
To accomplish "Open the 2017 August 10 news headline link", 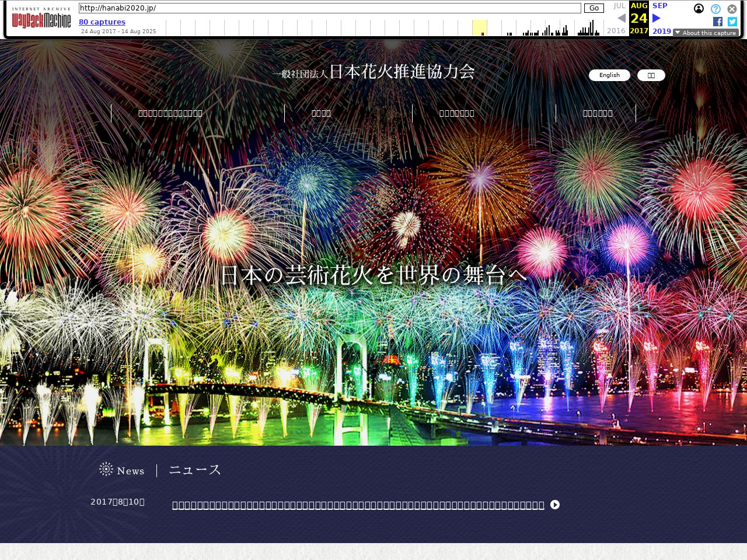I will 358,505.
